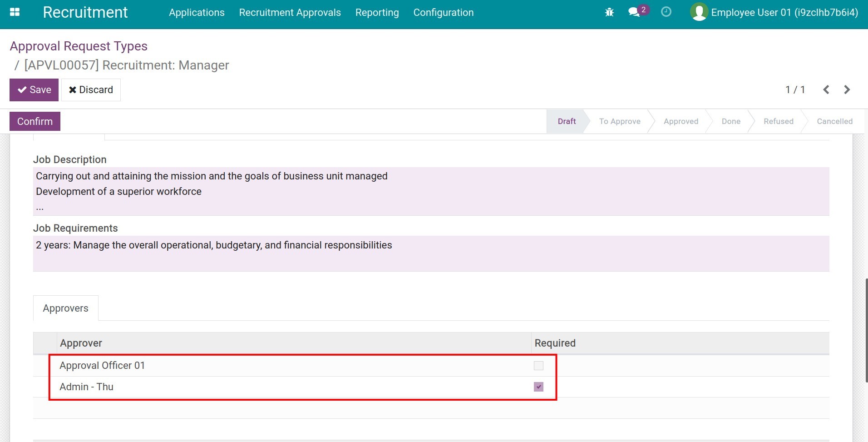The width and height of the screenshot is (868, 442).
Task: Open the Recruitment Approvals menu
Action: click(290, 12)
